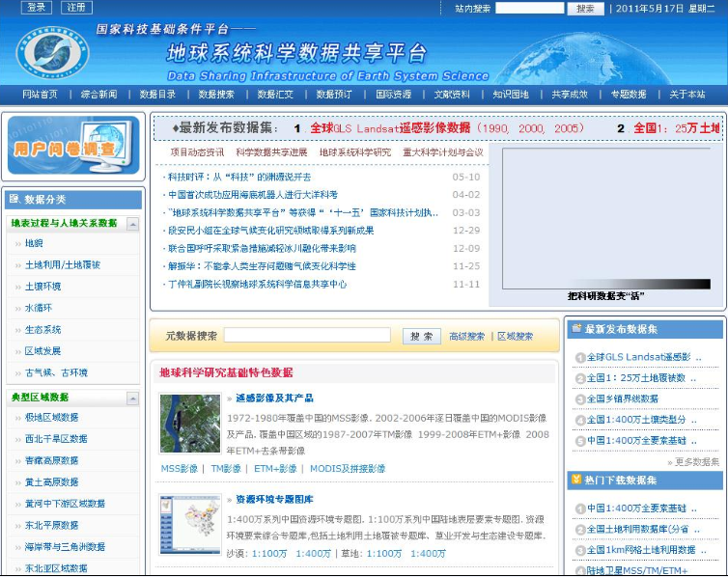Open the 用户问卷调查 survey banner
This screenshot has width=728, height=577.
click(73, 146)
